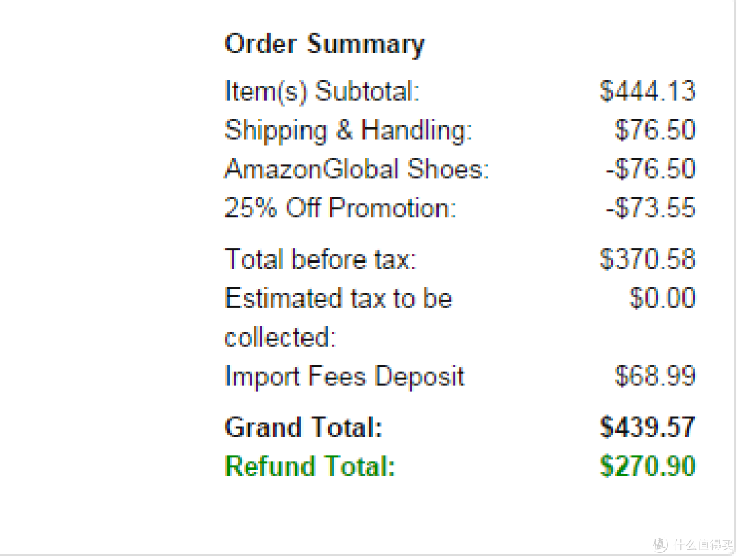Image resolution: width=740 pixels, height=560 pixels.
Task: Select the $444.13 subtotal amount
Action: 647,90
